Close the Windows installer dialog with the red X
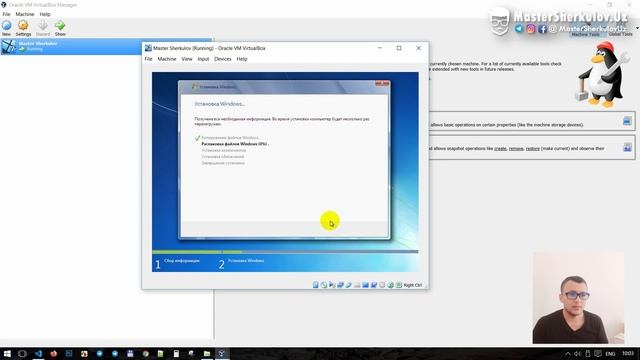 382,83
